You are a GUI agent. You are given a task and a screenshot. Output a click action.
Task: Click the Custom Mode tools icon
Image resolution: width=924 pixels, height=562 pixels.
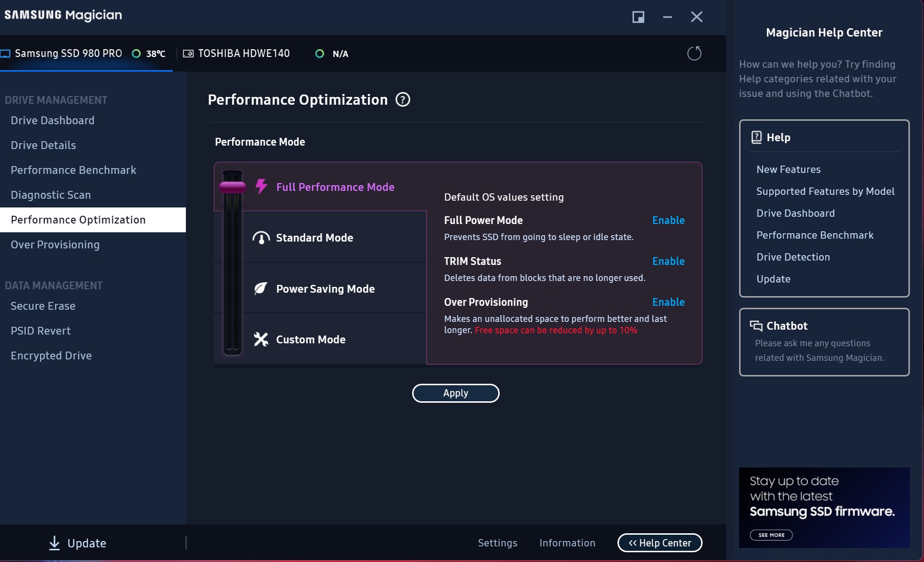pos(261,339)
